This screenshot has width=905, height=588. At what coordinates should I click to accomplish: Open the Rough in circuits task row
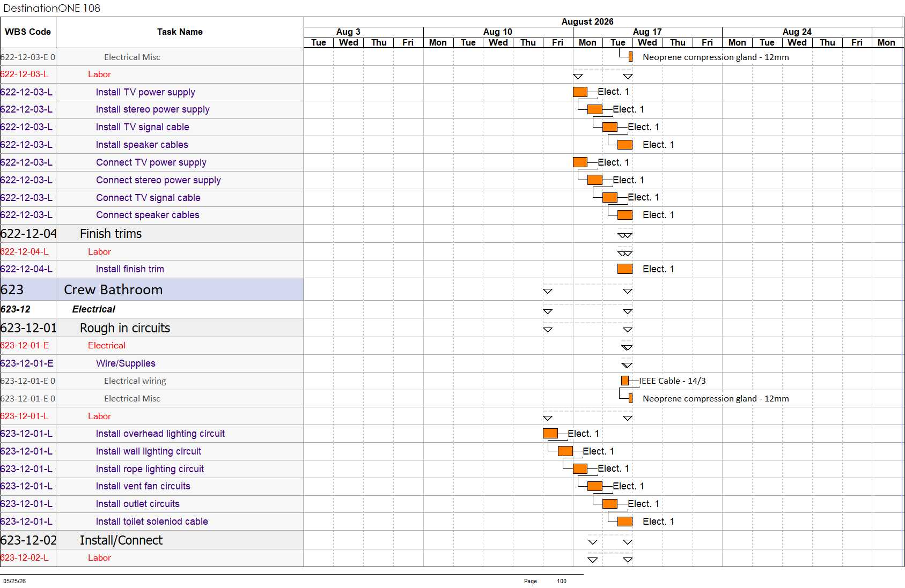coord(152,328)
